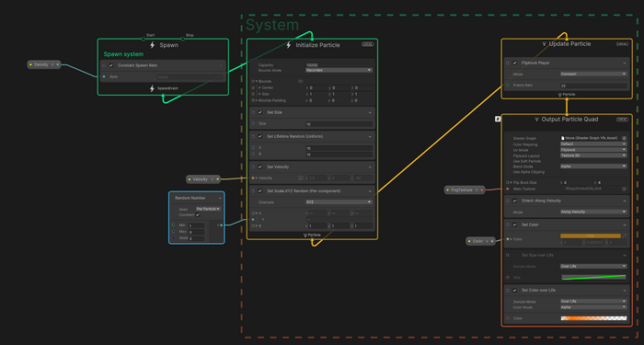This screenshot has height=345, width=644.
Task: Click the LOCAL space badge on Initialize Particle
Action: pyautogui.click(x=368, y=44)
